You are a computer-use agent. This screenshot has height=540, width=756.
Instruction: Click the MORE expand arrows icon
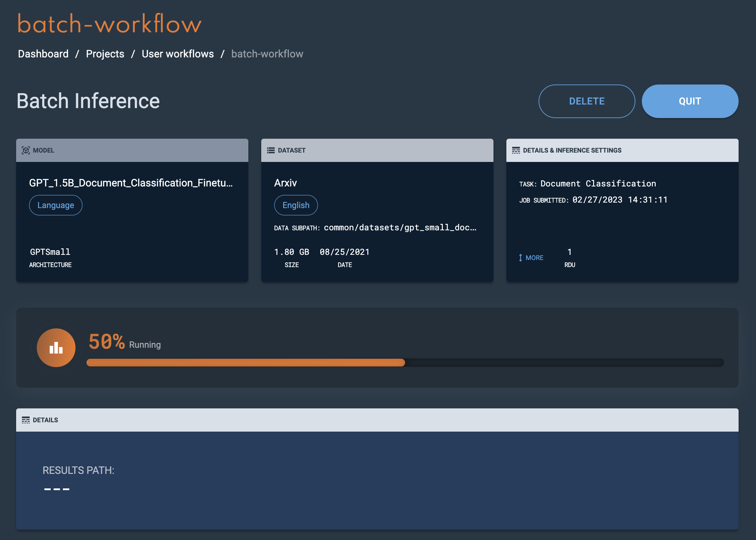click(x=520, y=258)
